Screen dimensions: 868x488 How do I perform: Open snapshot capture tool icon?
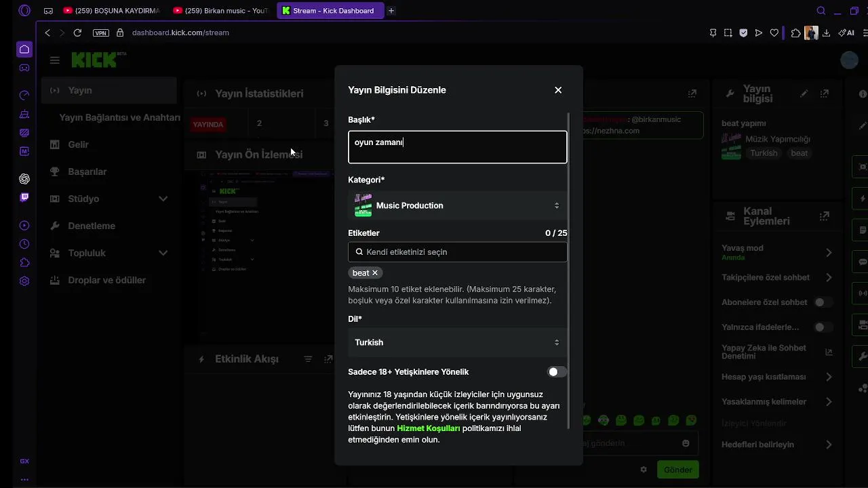click(x=728, y=33)
